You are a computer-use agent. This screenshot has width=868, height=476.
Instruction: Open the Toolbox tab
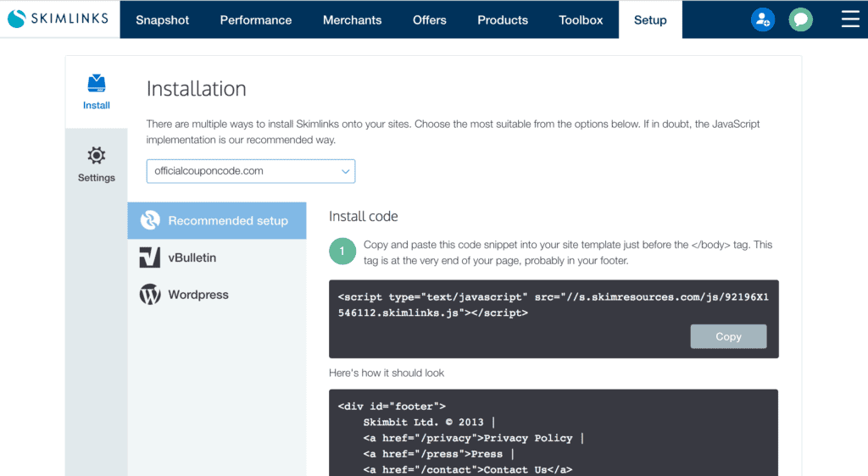click(x=581, y=19)
